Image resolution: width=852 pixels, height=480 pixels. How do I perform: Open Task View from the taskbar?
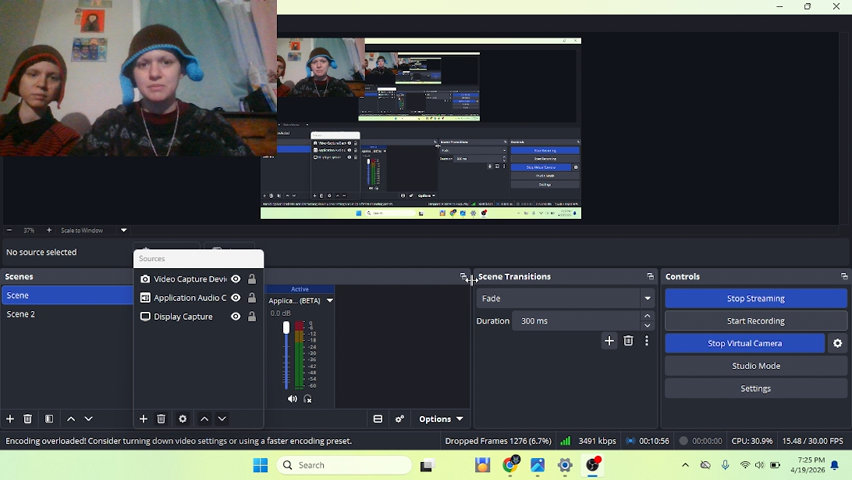pos(427,465)
